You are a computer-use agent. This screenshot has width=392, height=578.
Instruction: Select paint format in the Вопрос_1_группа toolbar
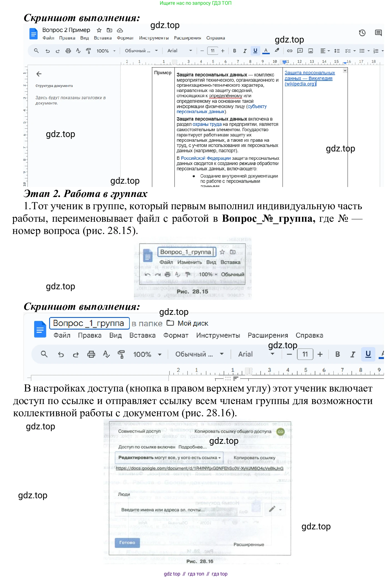121,354
